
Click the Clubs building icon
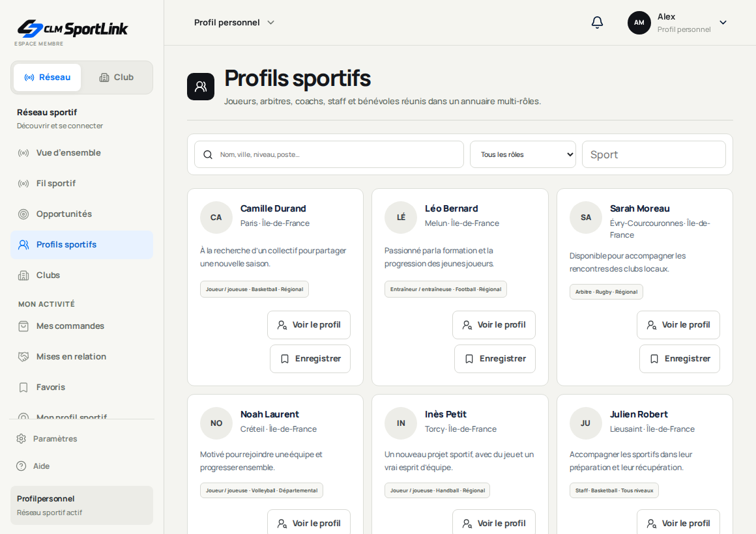point(23,275)
